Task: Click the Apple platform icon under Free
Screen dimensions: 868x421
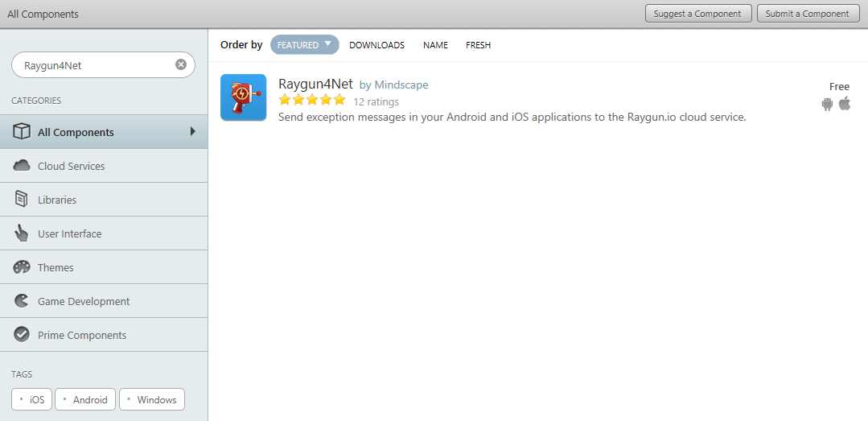Action: [844, 103]
